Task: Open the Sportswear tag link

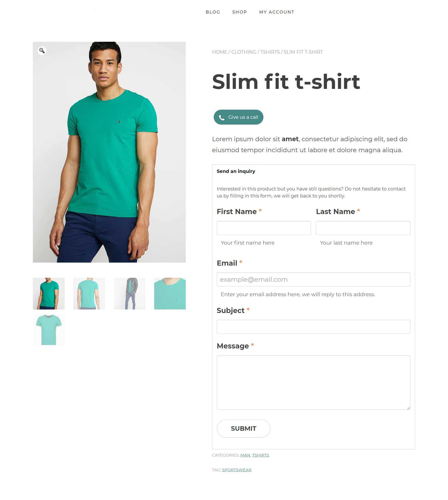Action: coord(237,470)
